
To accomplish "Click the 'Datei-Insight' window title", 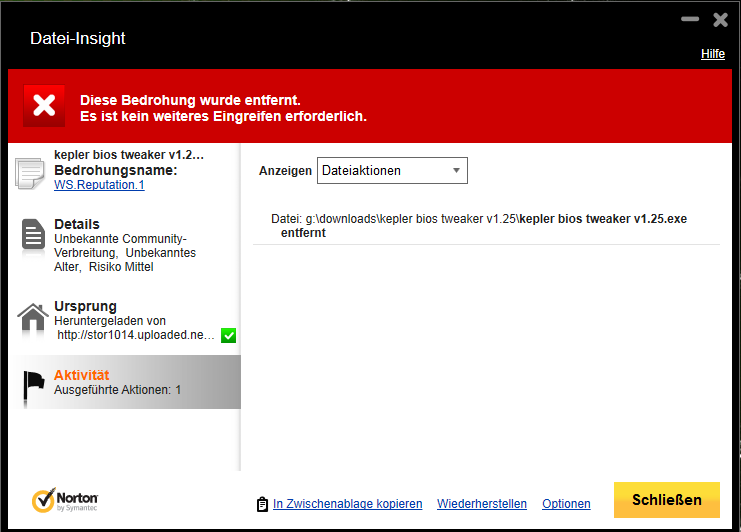I will (x=78, y=38).
